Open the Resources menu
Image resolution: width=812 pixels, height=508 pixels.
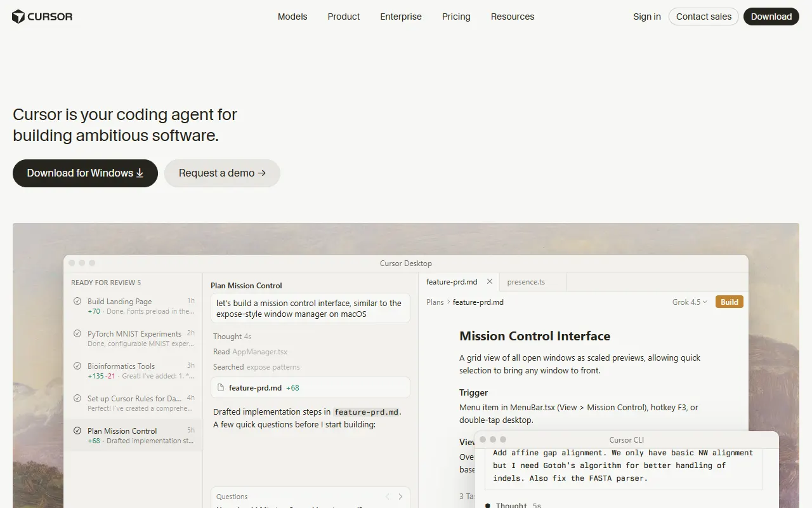pyautogui.click(x=513, y=17)
